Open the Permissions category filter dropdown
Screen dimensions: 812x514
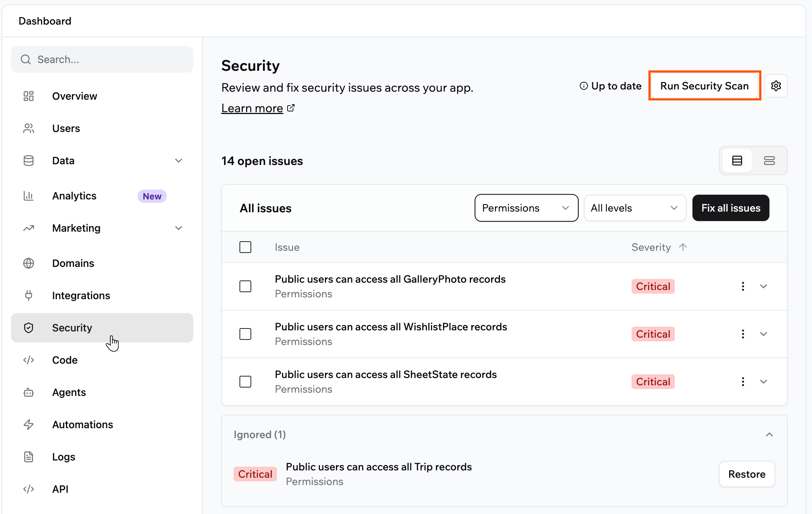coord(527,208)
